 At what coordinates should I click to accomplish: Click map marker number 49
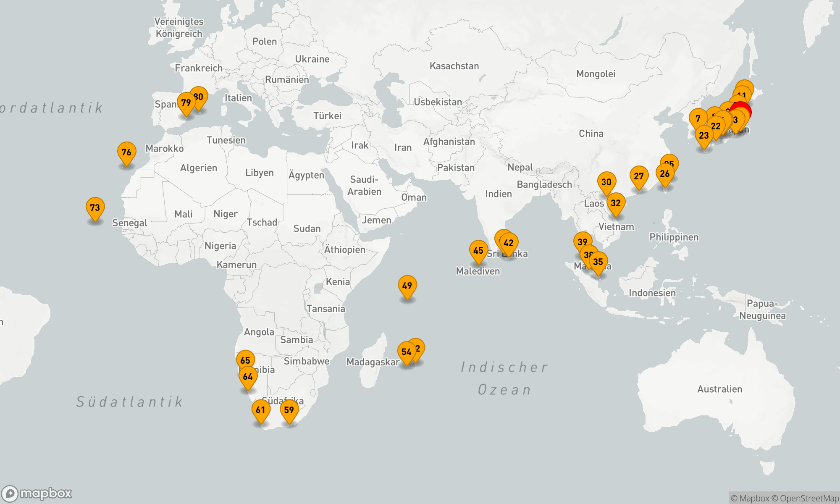click(x=407, y=286)
